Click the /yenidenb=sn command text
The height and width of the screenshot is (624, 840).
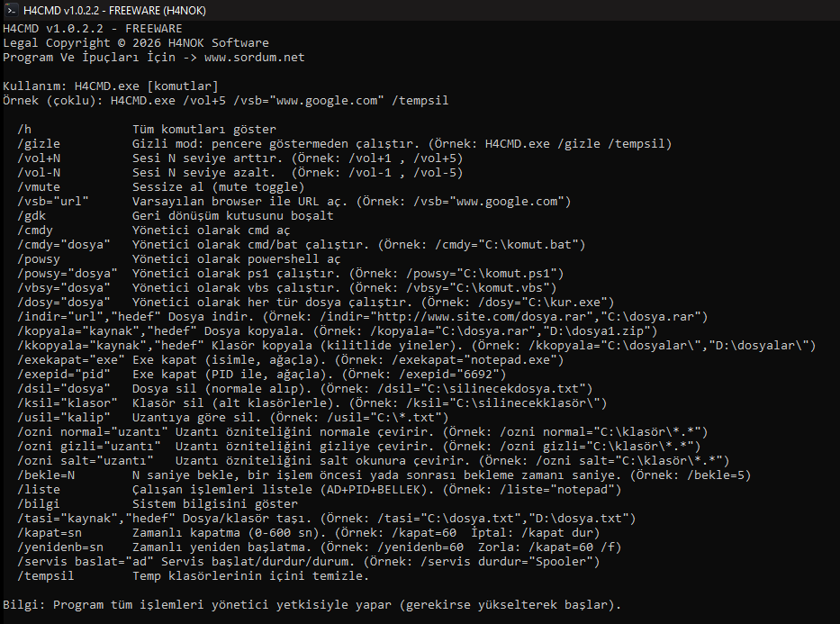(x=60, y=547)
